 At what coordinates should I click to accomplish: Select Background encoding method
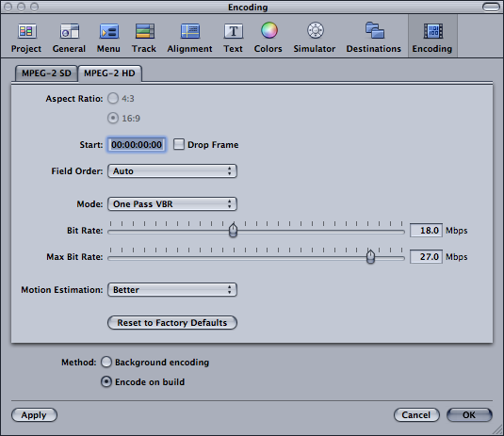(x=106, y=363)
